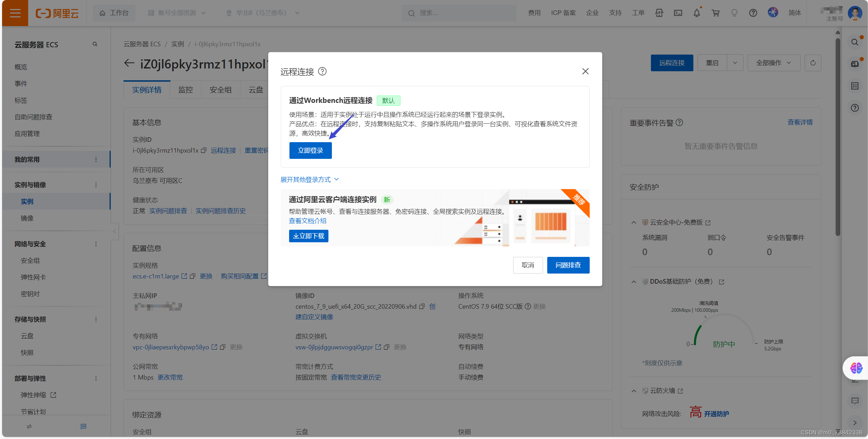Click 问题排查 button
868x439 pixels.
point(568,265)
